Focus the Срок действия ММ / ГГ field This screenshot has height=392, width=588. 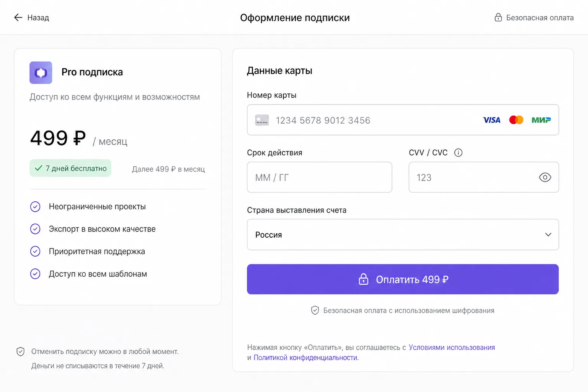(319, 177)
